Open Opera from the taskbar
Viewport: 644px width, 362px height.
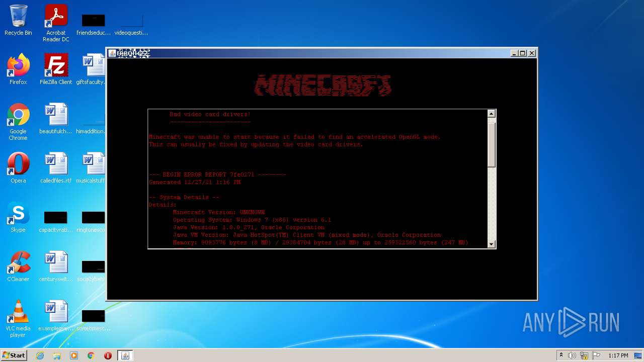coord(108,355)
